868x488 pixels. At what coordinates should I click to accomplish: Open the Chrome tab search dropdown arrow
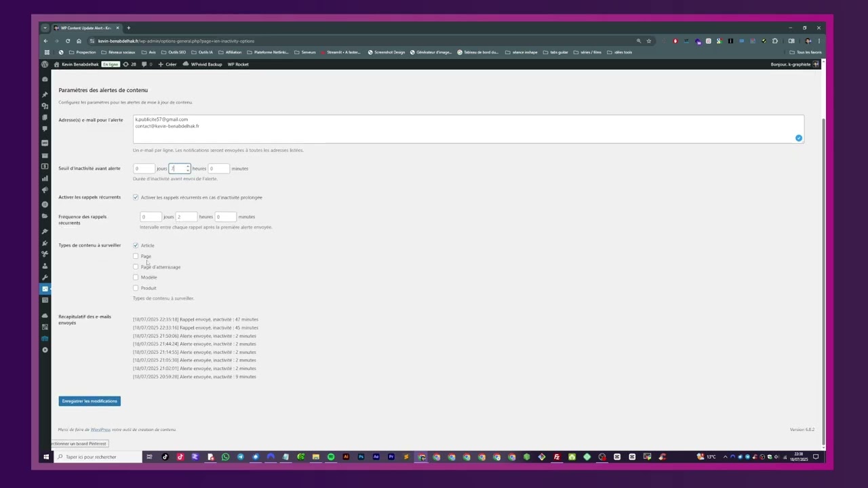(45, 28)
